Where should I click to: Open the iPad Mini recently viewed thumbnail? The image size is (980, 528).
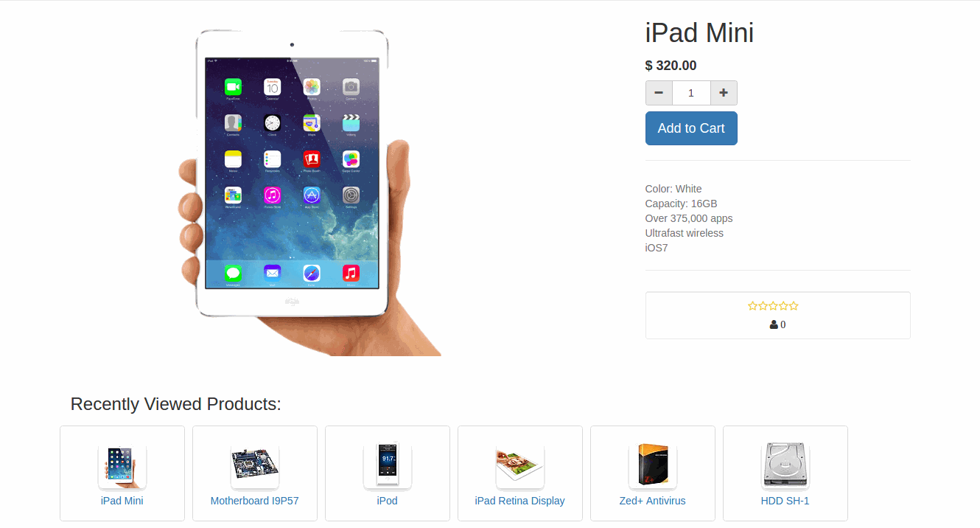pos(122,467)
